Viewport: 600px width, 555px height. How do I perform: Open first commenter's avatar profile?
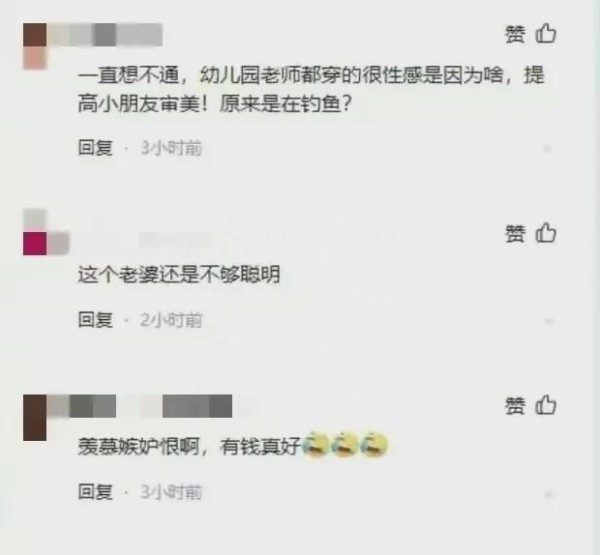(35, 46)
